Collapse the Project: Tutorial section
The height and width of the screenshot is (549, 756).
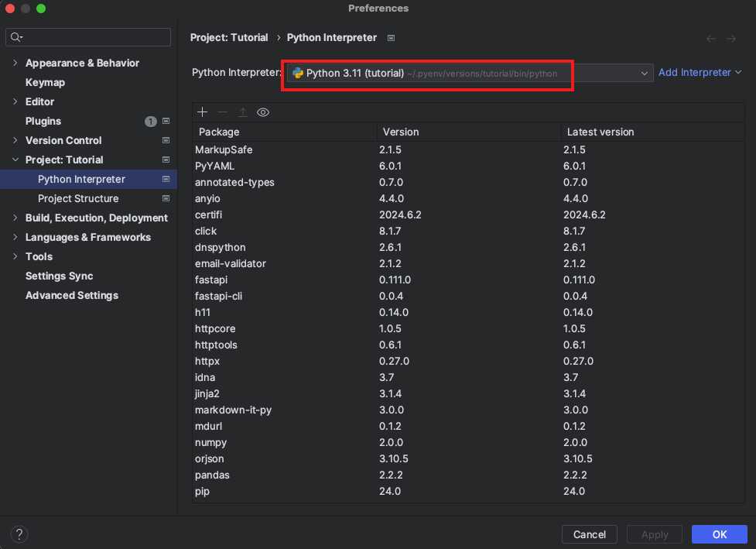pyautogui.click(x=15, y=160)
